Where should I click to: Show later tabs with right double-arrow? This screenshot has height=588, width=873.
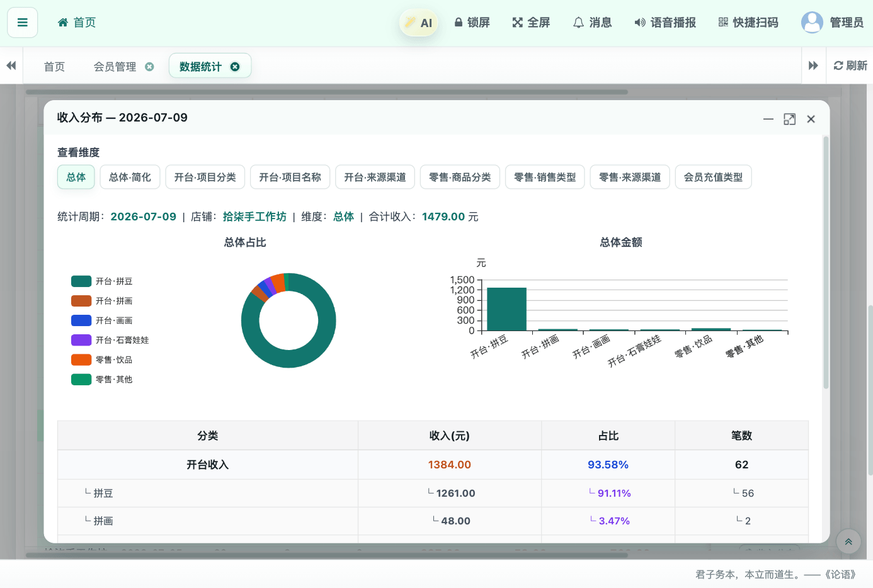coord(813,65)
